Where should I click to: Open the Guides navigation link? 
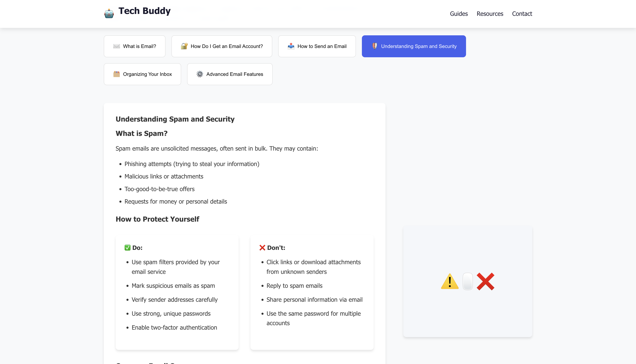click(x=459, y=14)
